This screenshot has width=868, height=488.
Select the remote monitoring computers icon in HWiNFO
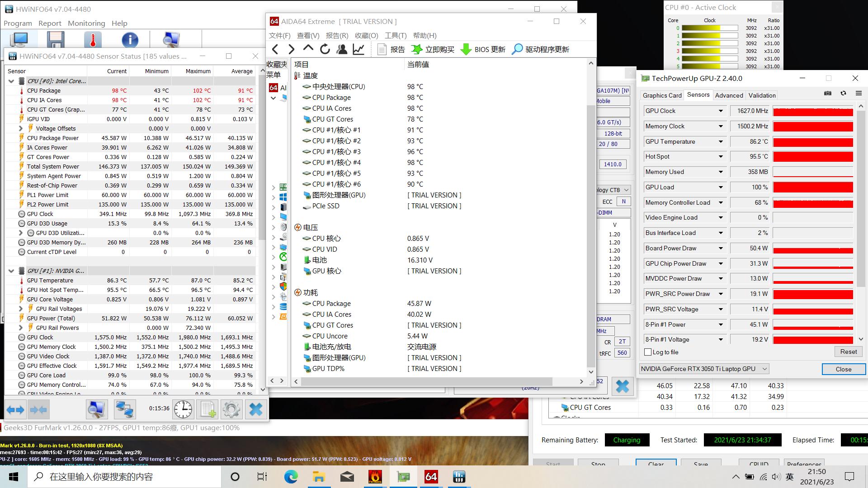click(125, 409)
